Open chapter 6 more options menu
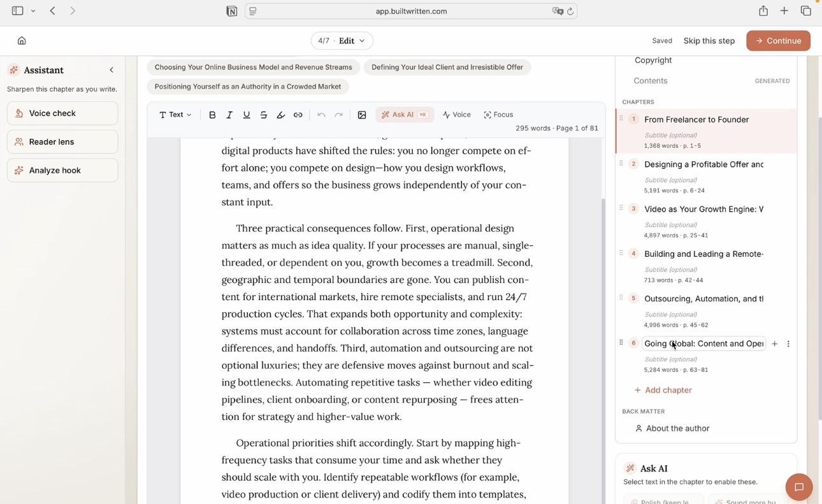 click(x=788, y=344)
